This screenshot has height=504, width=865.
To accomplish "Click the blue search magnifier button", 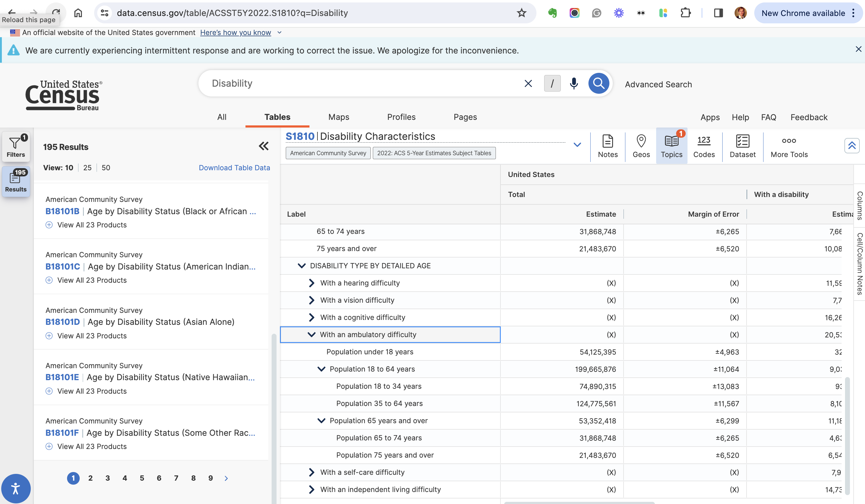I will (x=598, y=83).
